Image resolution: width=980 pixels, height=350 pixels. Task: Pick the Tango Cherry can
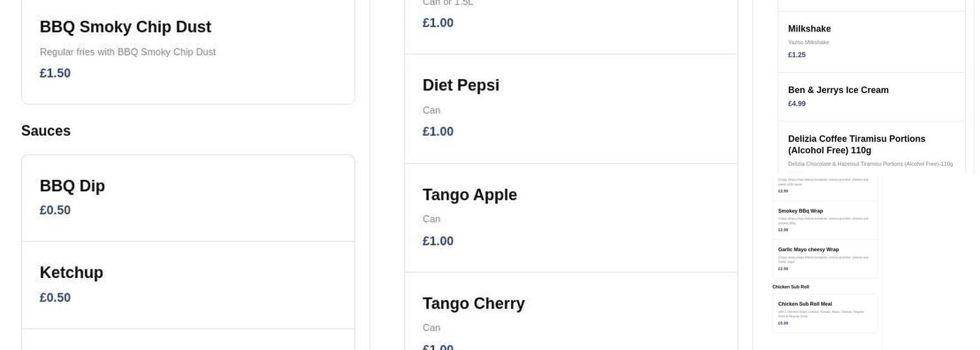pos(473,304)
